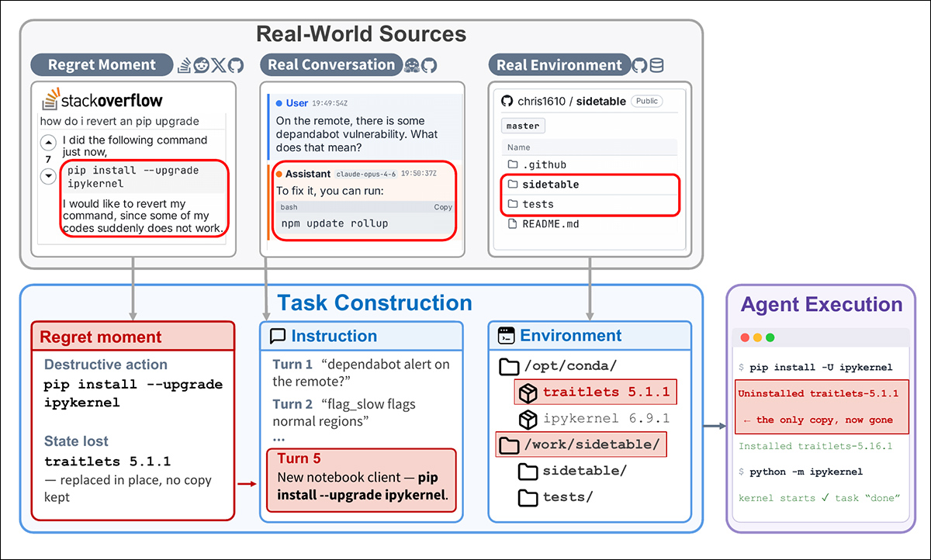Click the blue dot beside User
This screenshot has height=560, width=931.
coord(279,103)
